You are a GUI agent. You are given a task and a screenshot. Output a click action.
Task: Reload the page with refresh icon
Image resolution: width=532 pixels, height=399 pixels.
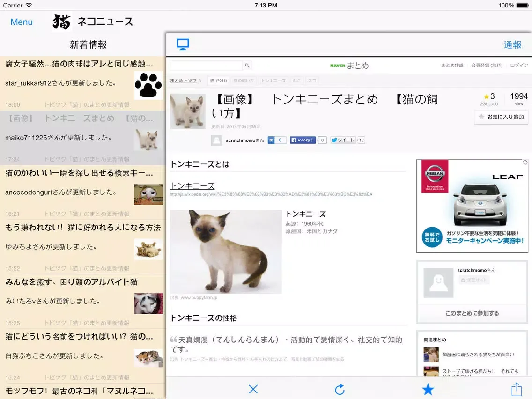tap(340, 389)
